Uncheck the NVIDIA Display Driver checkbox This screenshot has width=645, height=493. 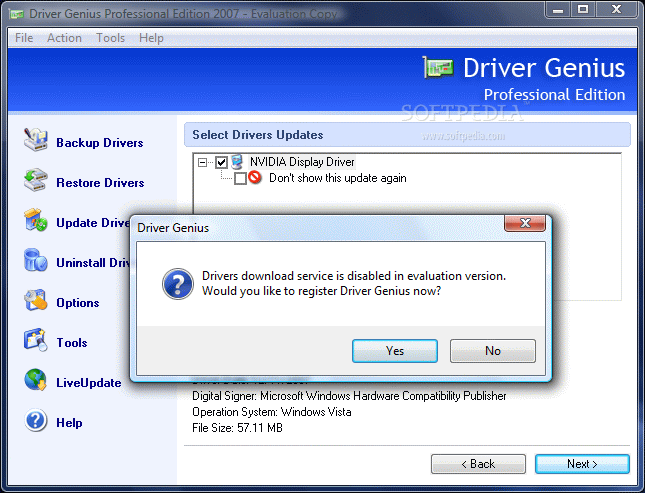tap(221, 162)
